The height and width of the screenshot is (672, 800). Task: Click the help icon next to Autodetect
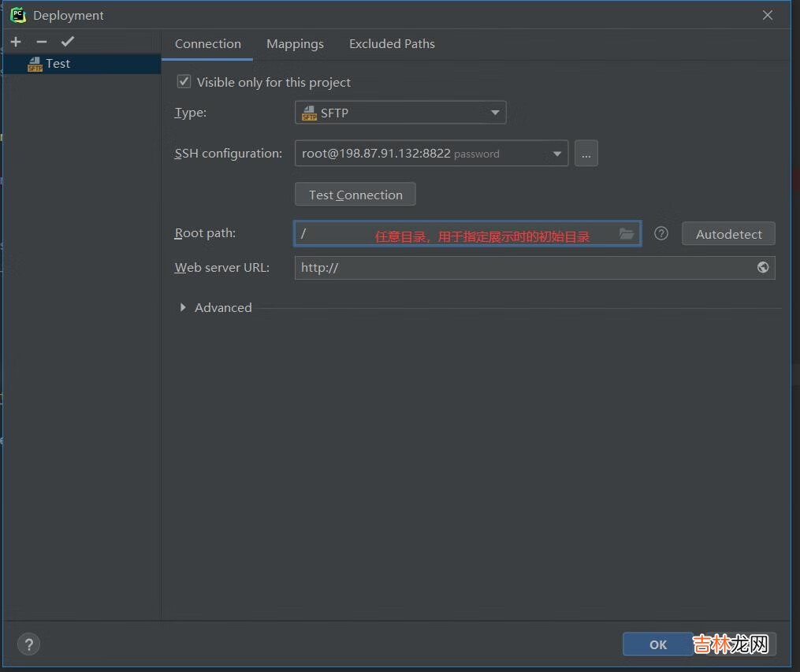coord(661,234)
